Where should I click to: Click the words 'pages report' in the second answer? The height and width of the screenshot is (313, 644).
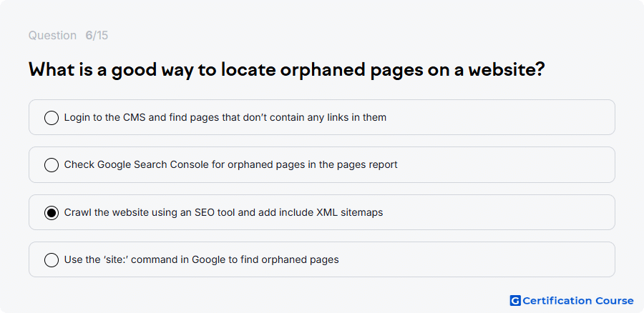click(x=367, y=165)
